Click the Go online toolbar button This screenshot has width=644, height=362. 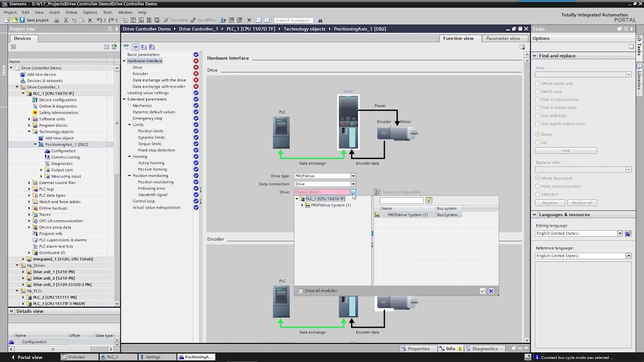(x=176, y=20)
